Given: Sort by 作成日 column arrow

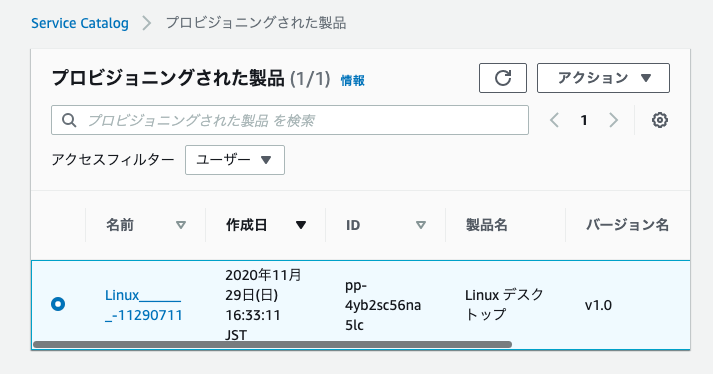Looking at the screenshot, I should 301,225.
